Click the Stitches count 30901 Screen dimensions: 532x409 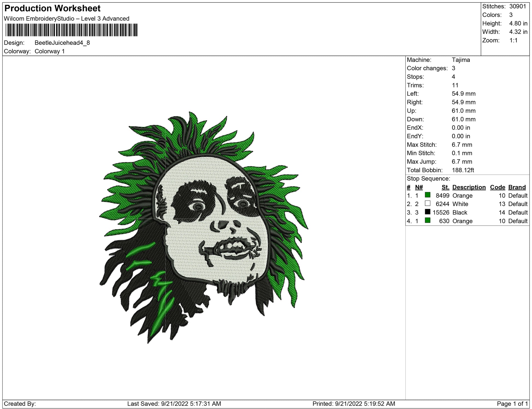pos(518,7)
